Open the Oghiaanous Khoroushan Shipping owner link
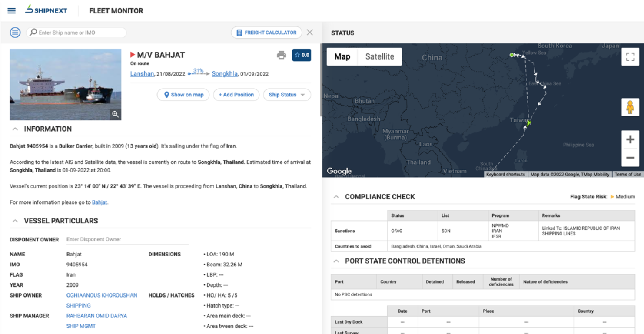644x334 pixels. pos(102,301)
